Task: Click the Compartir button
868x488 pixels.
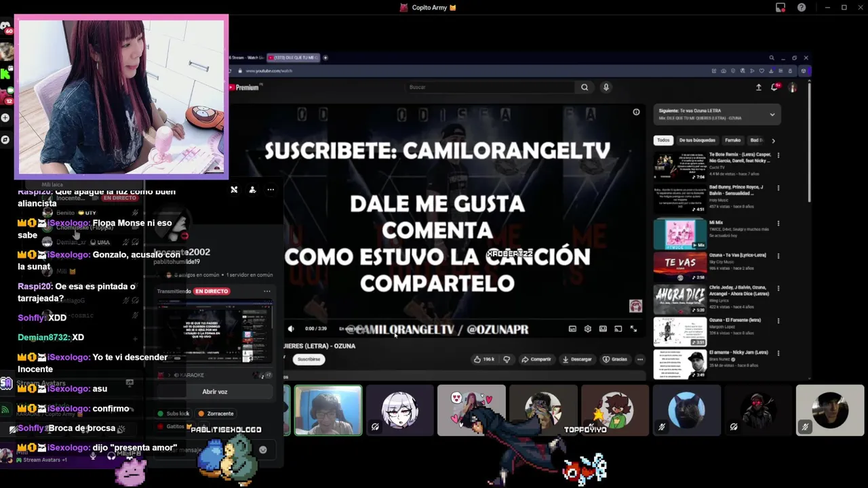Action: 536,359
